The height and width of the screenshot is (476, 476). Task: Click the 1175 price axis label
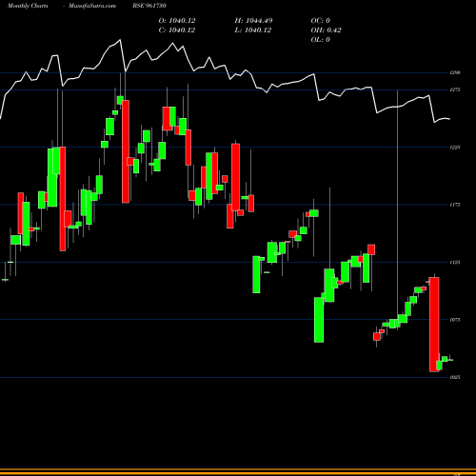point(455,205)
